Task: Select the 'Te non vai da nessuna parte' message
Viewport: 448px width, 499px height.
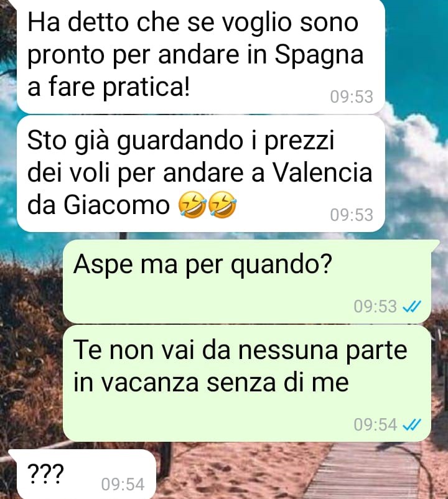Action: point(247,383)
